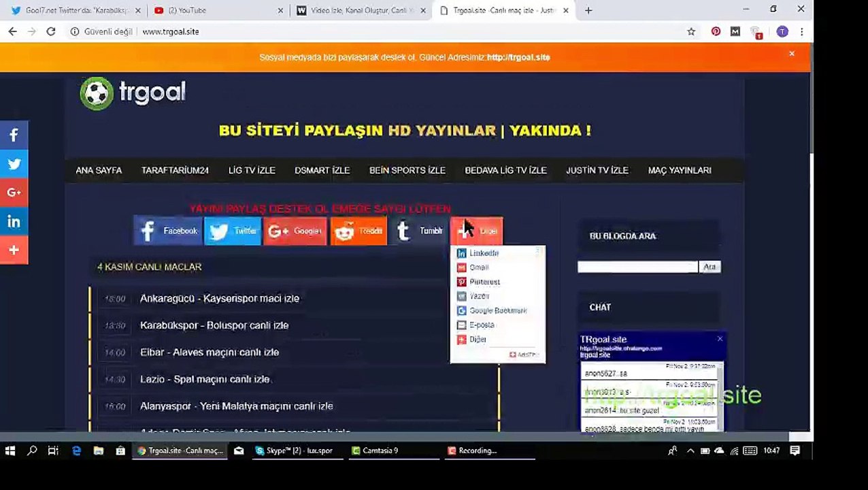Click the blog search input field

coord(637,267)
